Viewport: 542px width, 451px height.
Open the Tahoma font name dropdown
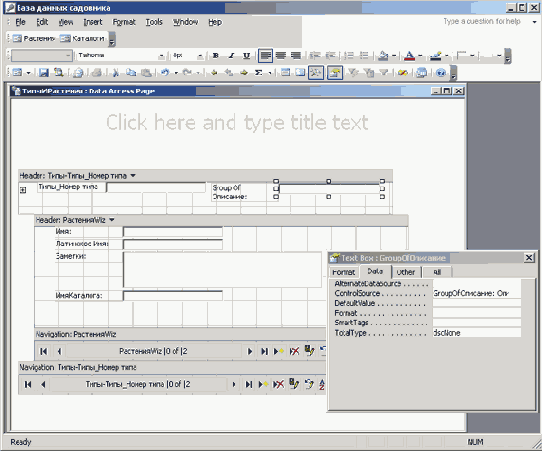(x=161, y=56)
